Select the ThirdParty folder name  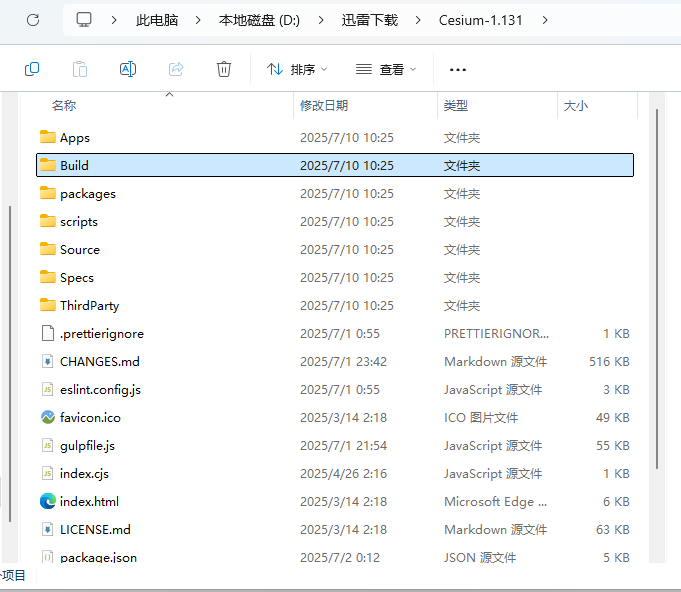(89, 306)
